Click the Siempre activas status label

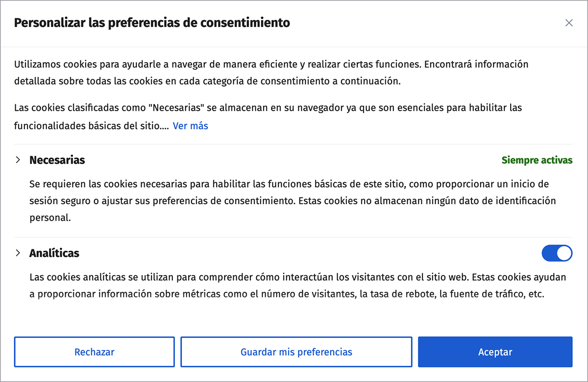pos(537,160)
